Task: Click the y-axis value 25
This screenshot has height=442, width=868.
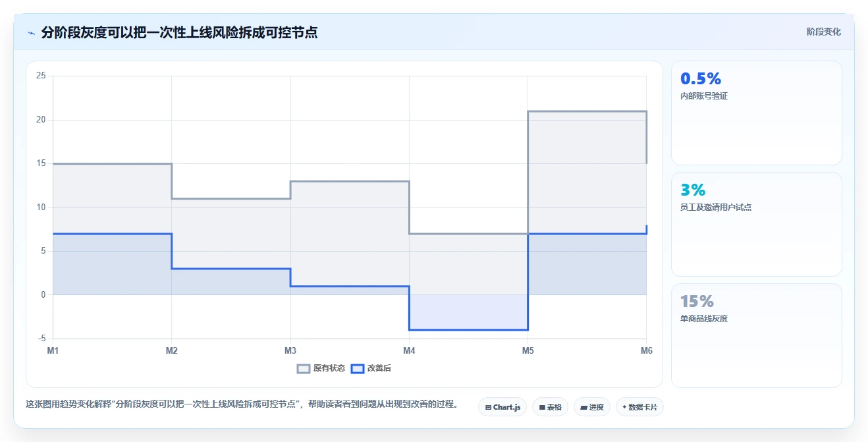Action: (x=41, y=76)
